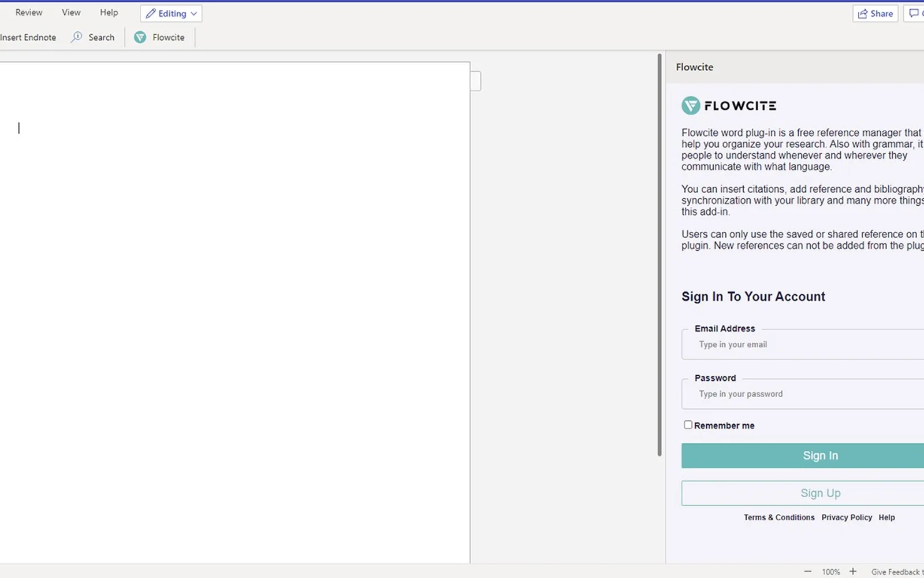
Task: Click the Flowcite task pane title
Action: [x=695, y=67]
